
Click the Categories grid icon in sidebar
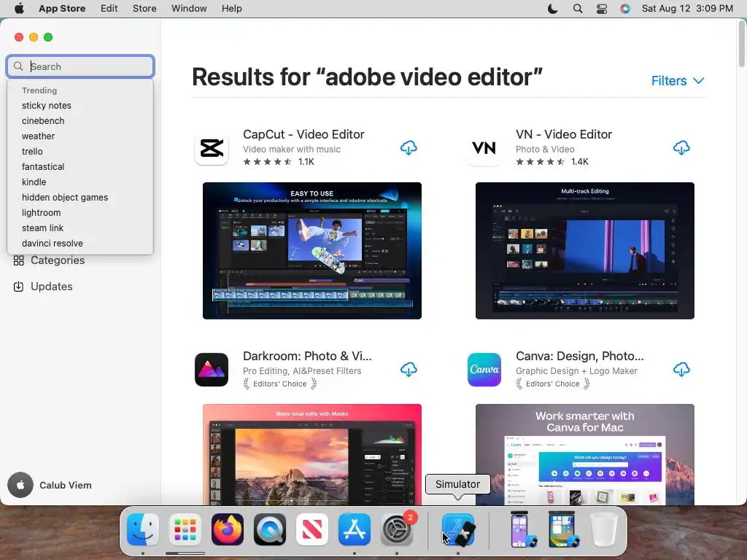pos(18,260)
